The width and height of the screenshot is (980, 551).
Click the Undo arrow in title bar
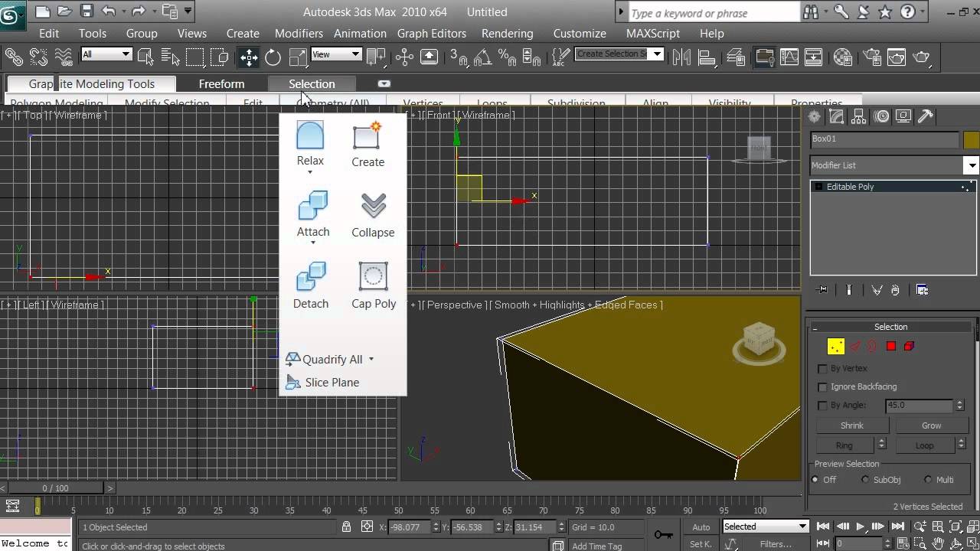click(x=109, y=11)
